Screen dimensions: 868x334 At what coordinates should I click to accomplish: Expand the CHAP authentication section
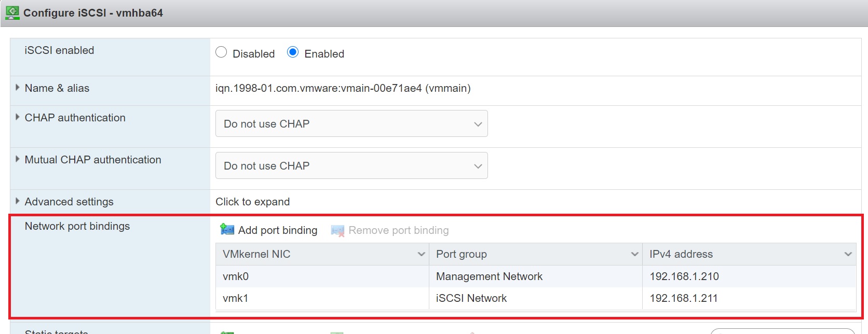pos(18,117)
